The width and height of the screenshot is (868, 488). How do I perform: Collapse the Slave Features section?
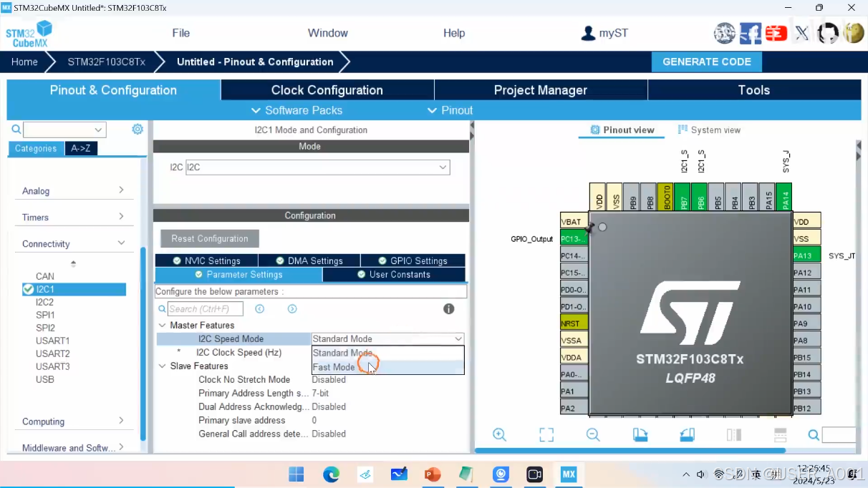coord(162,366)
